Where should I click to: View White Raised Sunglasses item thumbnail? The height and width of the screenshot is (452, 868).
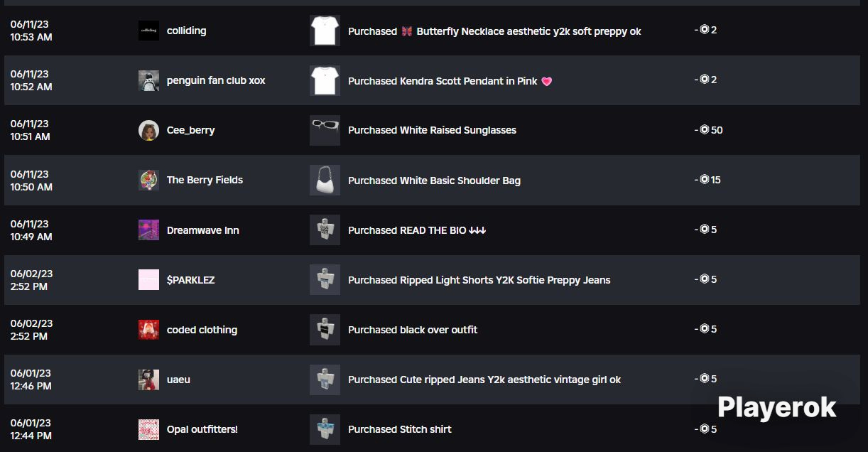[325, 131]
